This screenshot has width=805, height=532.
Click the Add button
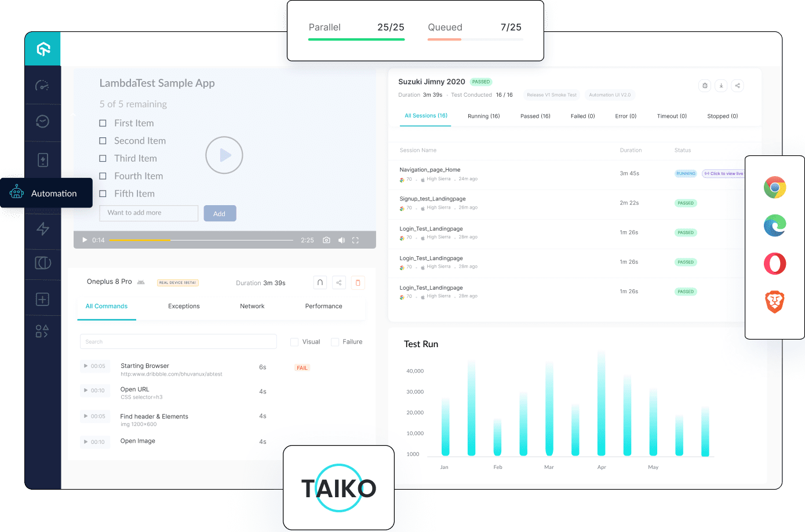pos(220,213)
